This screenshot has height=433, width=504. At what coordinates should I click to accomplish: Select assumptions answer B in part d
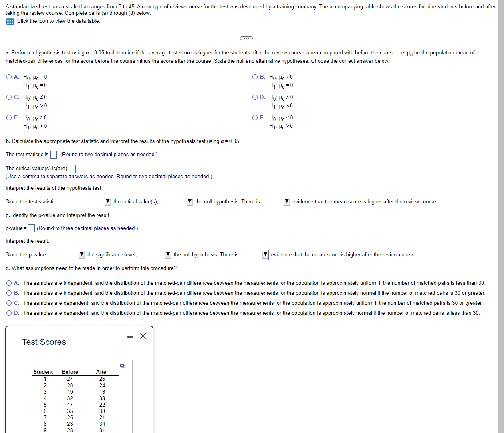8,293
